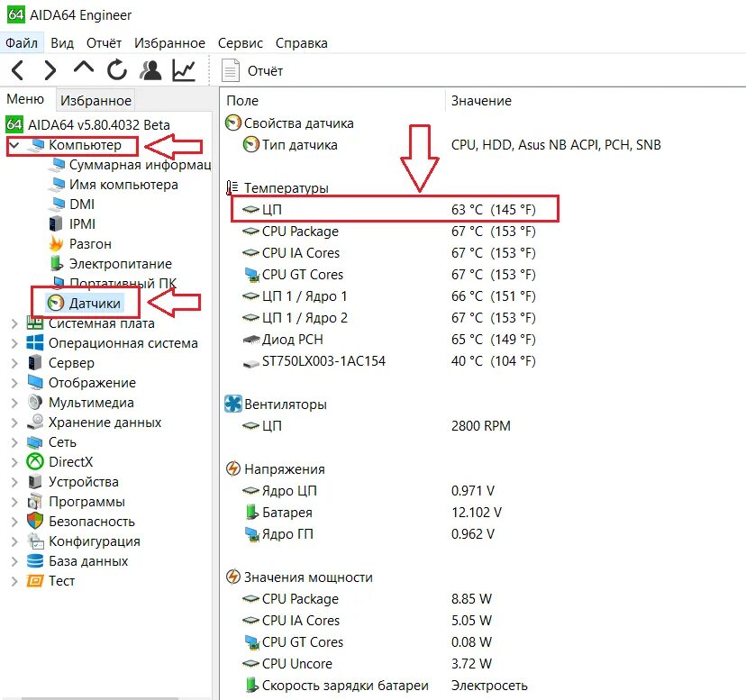Image resolution: width=746 pixels, height=700 pixels.
Task: Expand the Тест node
Action: point(14,581)
